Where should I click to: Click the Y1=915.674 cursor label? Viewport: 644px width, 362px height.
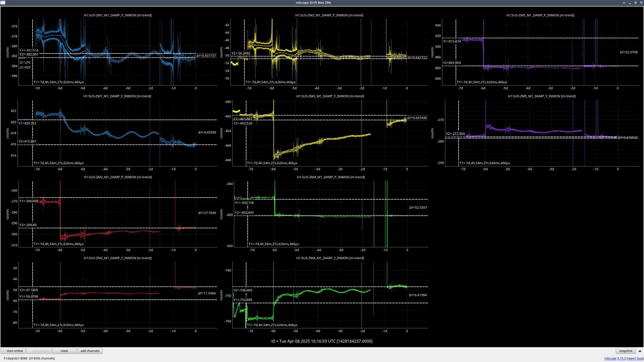pos(452,41)
